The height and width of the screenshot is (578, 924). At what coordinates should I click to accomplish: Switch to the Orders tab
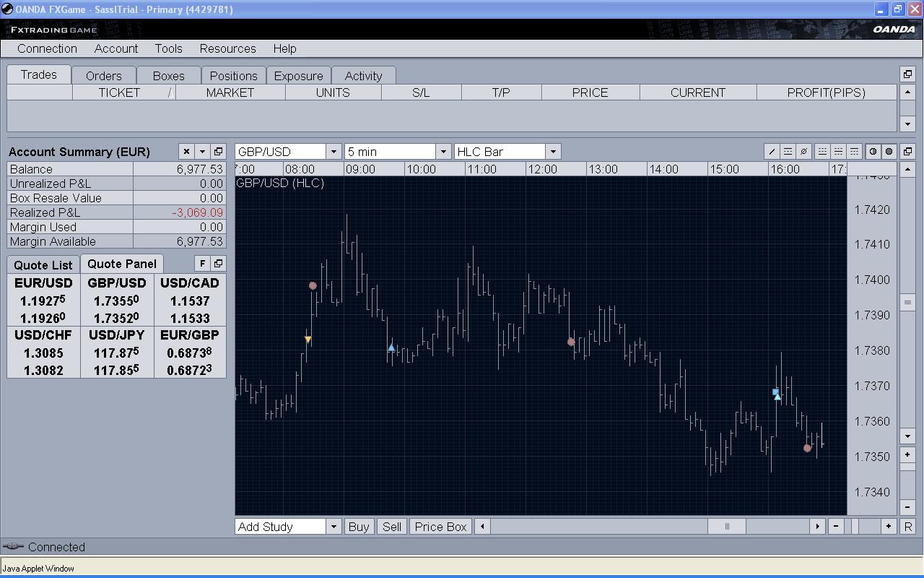104,76
